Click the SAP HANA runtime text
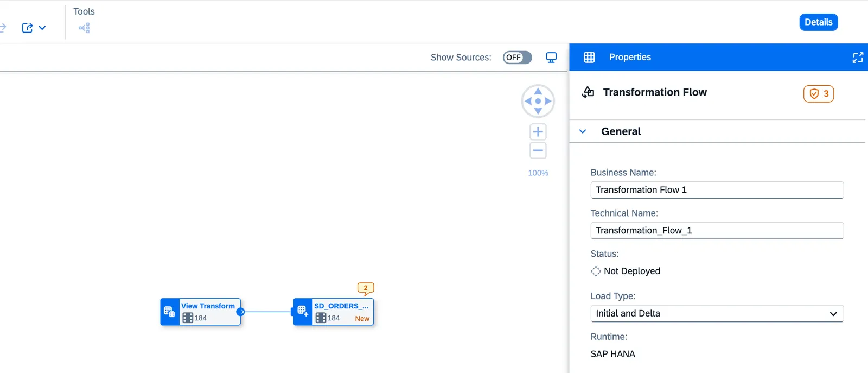 coord(612,354)
